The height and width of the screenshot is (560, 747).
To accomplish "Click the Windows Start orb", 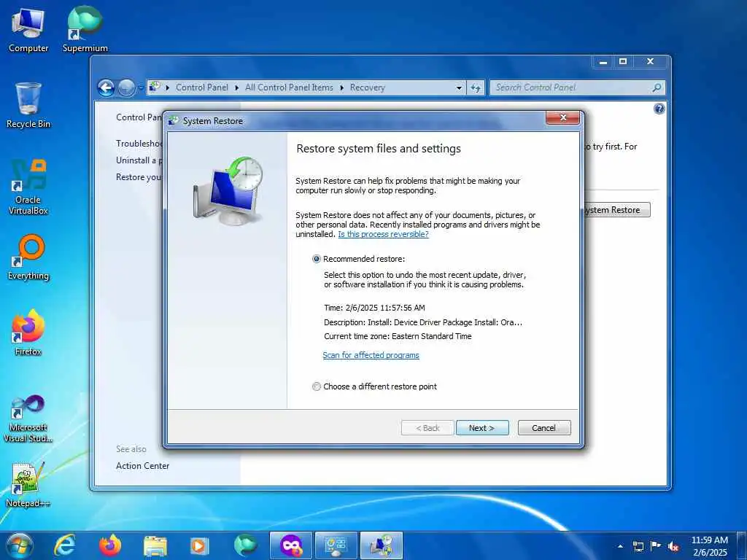I will [20, 545].
